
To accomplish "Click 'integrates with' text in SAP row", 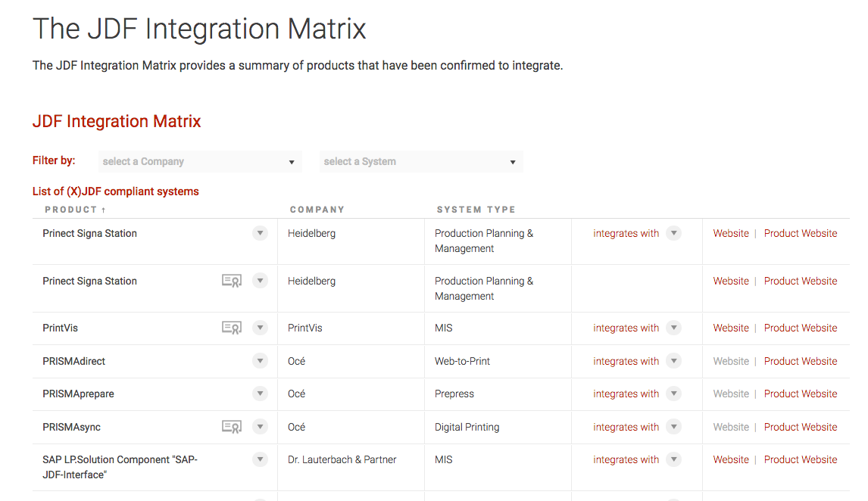I will click(x=626, y=459).
